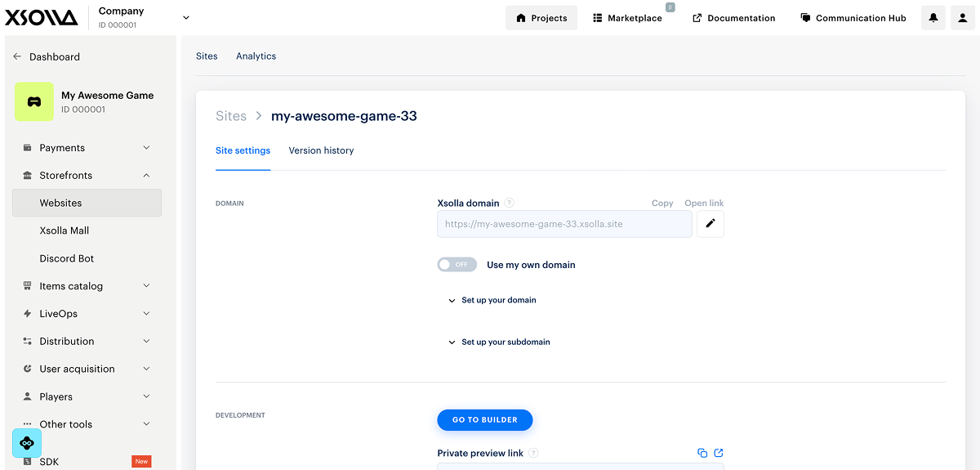Expand the Items catalog chevron
The width and height of the screenshot is (980, 470).
147,286
